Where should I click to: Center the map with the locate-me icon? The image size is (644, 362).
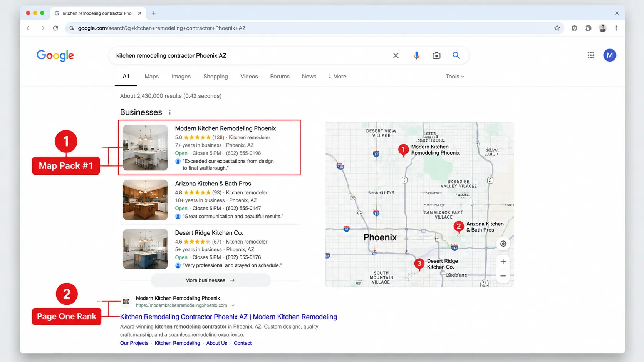(503, 244)
